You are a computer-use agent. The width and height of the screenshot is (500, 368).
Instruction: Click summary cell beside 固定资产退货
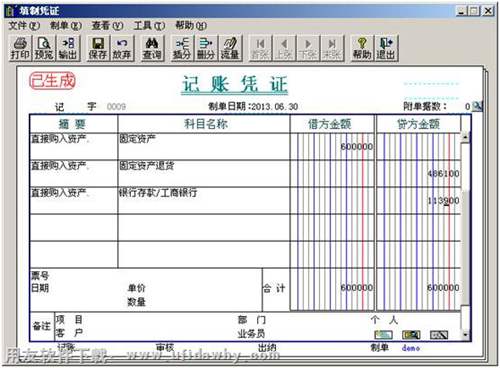(74, 173)
